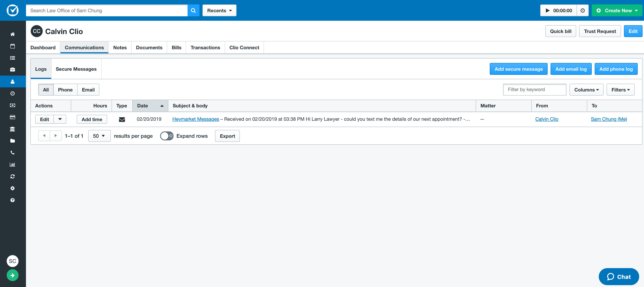Focus the Filter by keyword field
Screen dimensions: 644x287
point(534,89)
